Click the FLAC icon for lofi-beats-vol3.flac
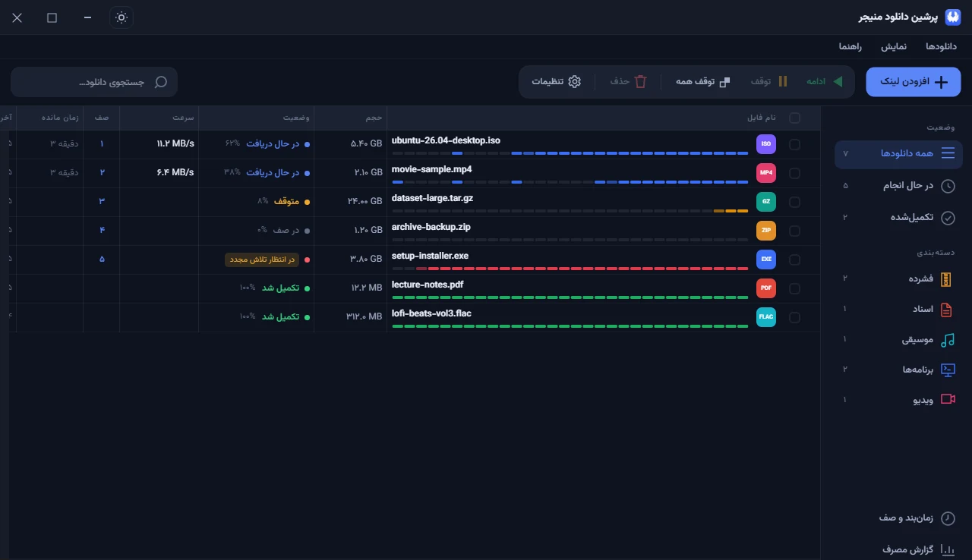 pos(766,317)
